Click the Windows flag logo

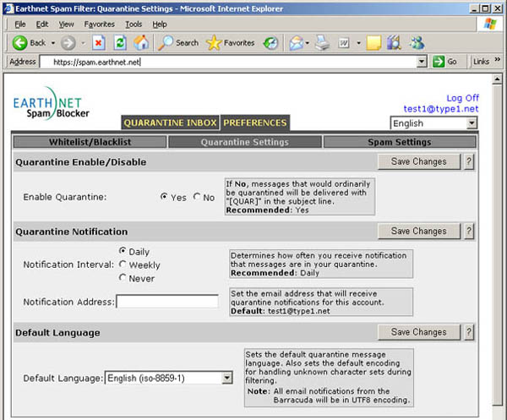tap(490, 25)
